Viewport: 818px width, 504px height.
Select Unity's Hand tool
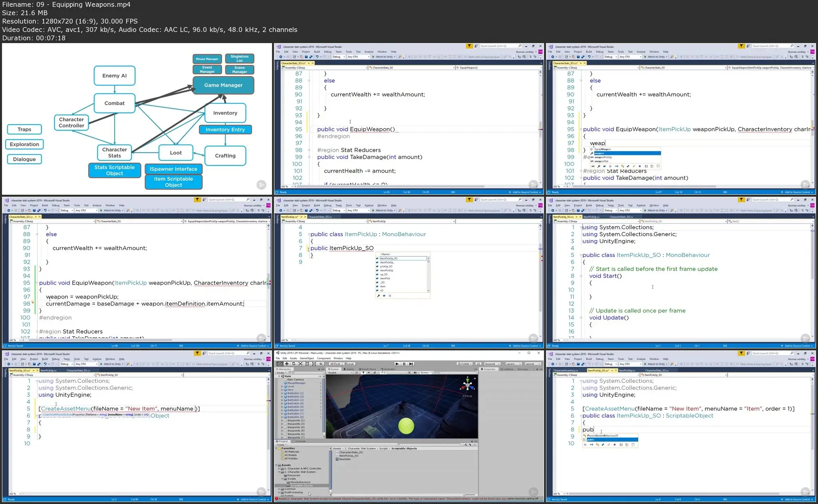click(x=280, y=364)
